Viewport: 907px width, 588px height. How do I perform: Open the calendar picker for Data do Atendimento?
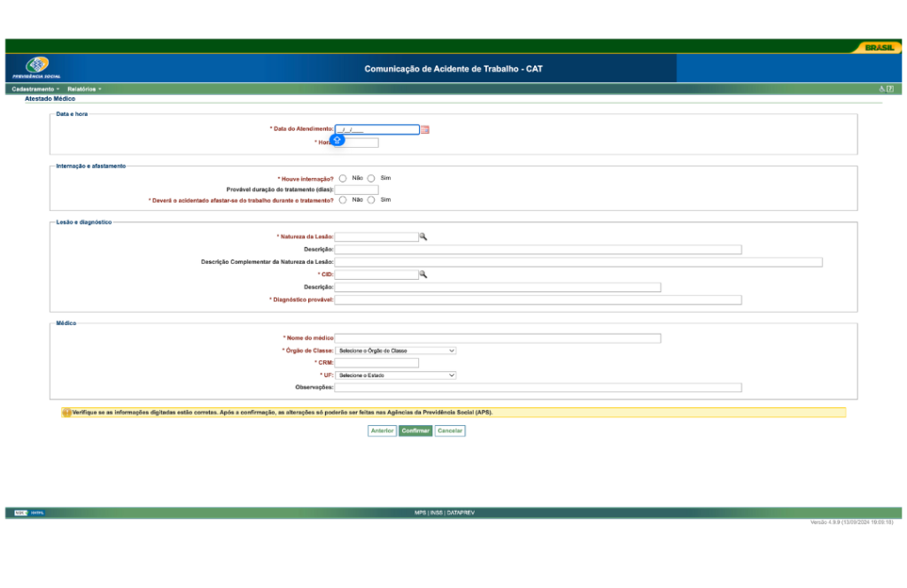[x=424, y=129]
